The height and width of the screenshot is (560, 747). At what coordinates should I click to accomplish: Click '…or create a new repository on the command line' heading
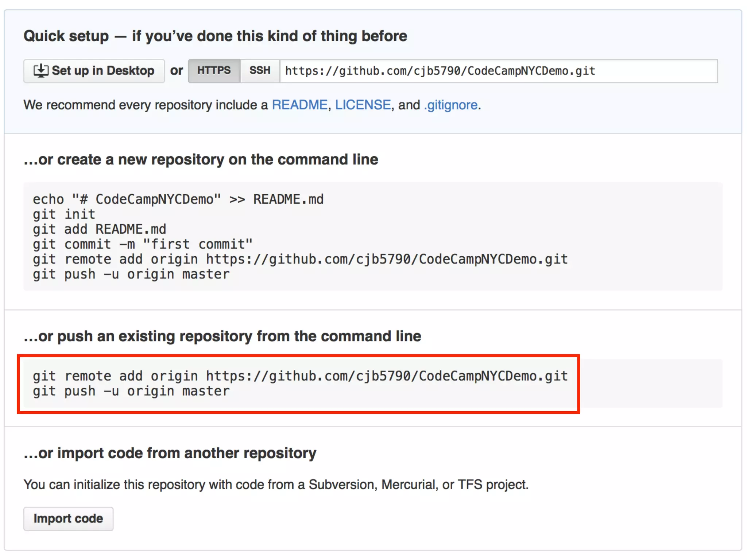[201, 160]
